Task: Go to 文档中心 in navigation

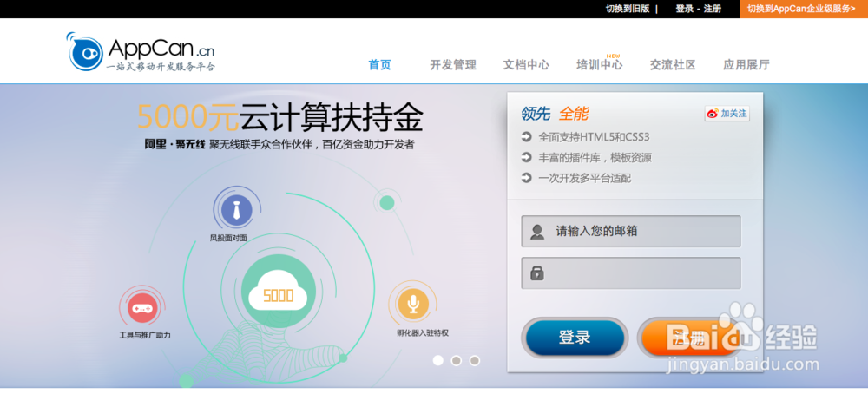Action: 526,65
